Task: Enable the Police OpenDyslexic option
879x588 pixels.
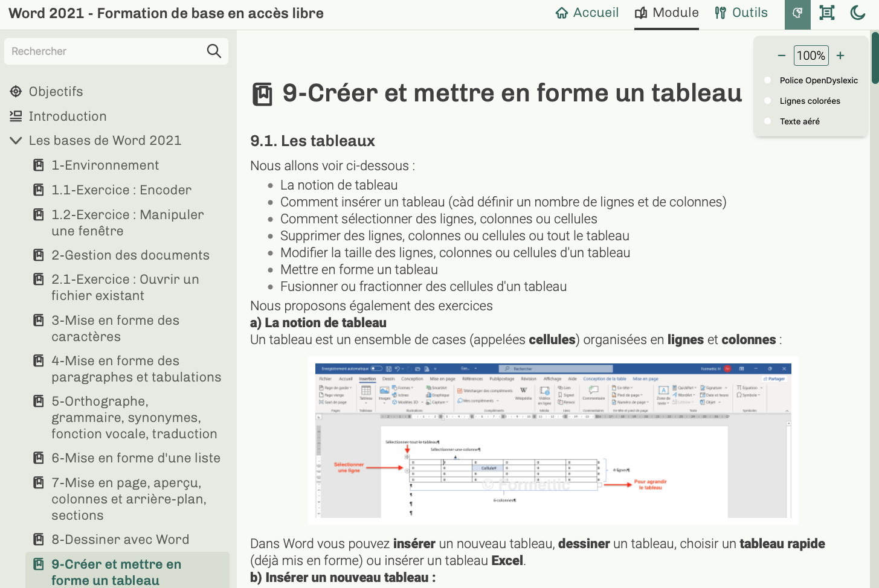Action: pyautogui.click(x=768, y=80)
